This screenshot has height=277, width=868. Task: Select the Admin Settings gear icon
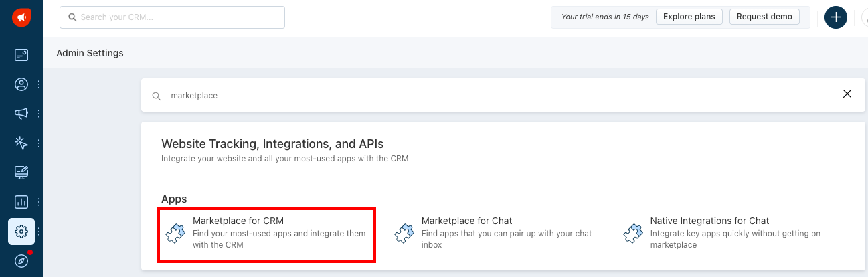click(x=21, y=232)
